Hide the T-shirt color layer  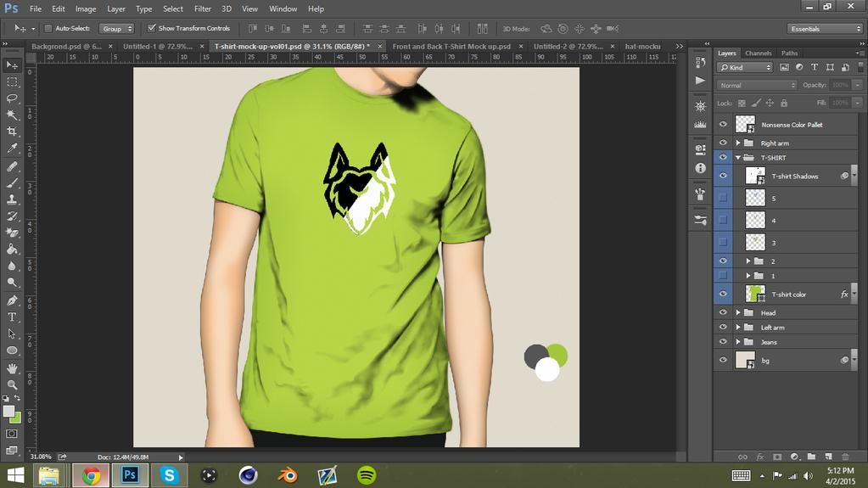tap(722, 294)
